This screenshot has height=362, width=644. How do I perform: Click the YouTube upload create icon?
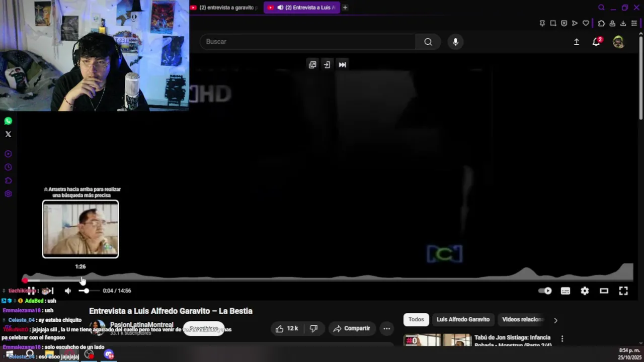tap(577, 42)
